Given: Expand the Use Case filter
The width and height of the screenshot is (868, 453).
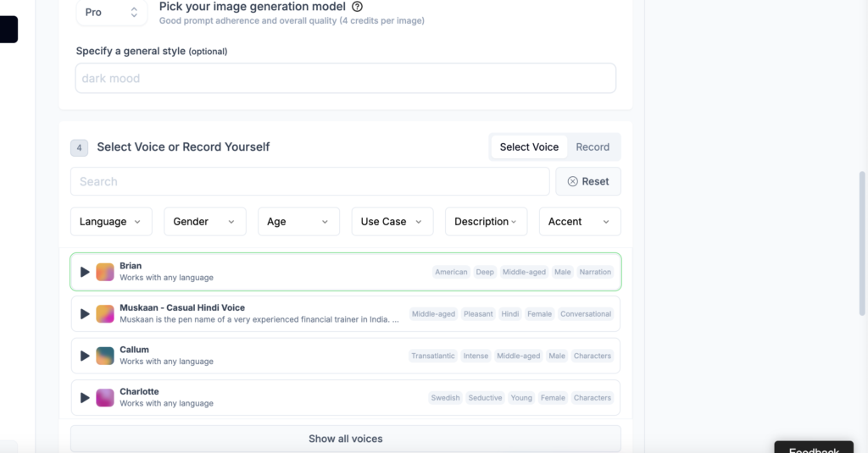Looking at the screenshot, I should (392, 222).
